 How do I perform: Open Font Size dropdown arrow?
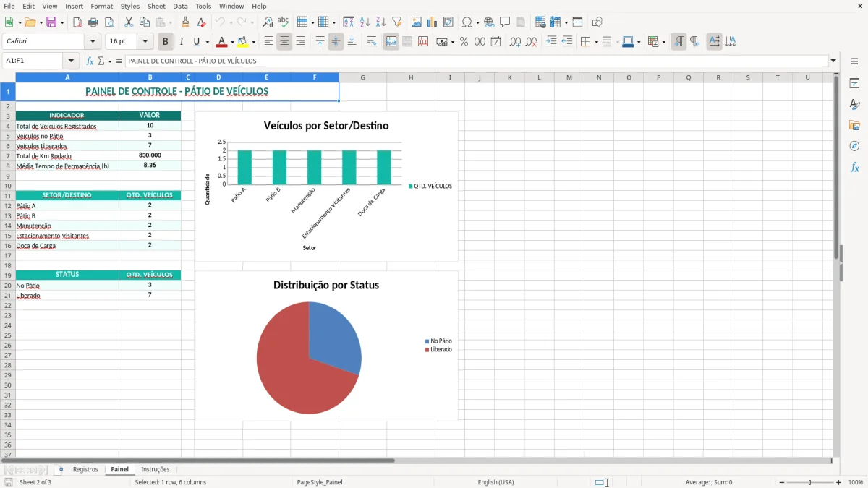(x=145, y=42)
